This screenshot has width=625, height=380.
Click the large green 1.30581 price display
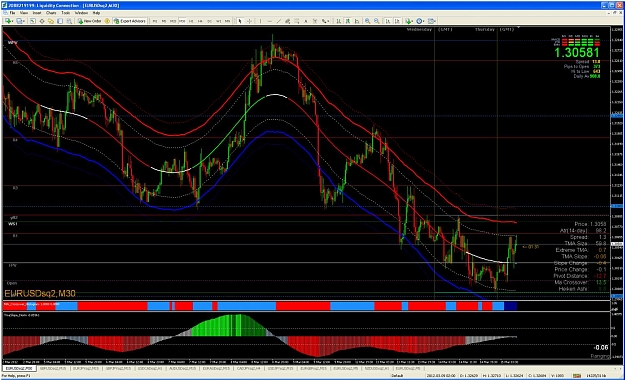coord(576,53)
